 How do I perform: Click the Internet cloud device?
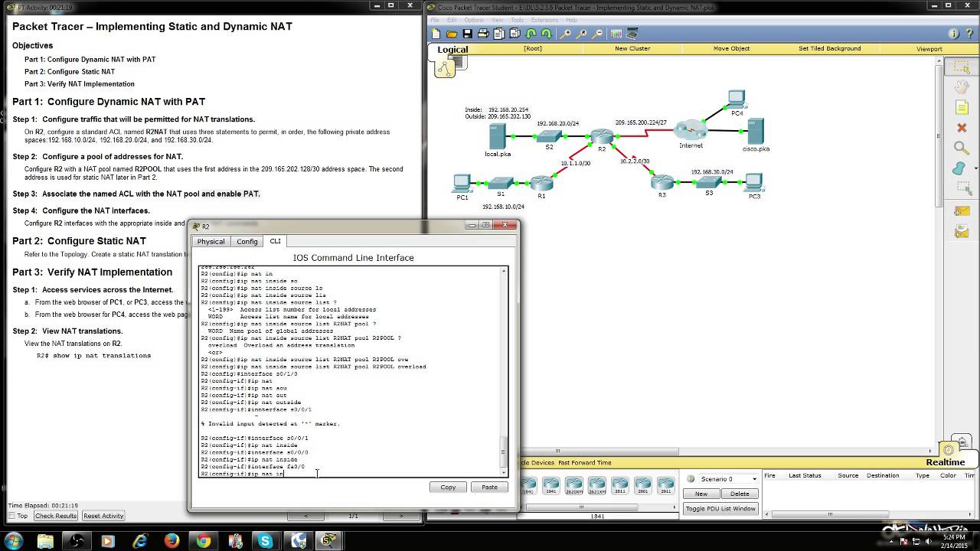(691, 129)
